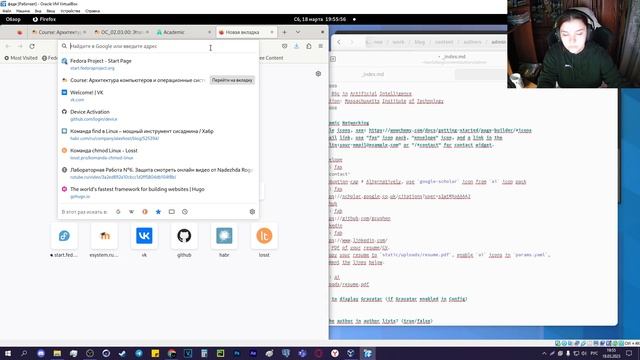640x360 pixels.
Task: Open the Машина menu in VirtualBox
Action: (23, 11)
